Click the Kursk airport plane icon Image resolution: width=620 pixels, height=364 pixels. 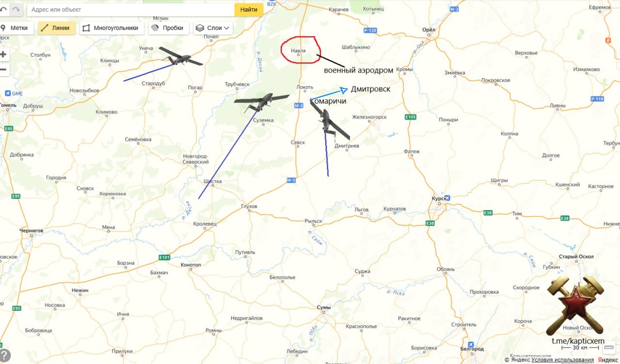[x=447, y=197]
